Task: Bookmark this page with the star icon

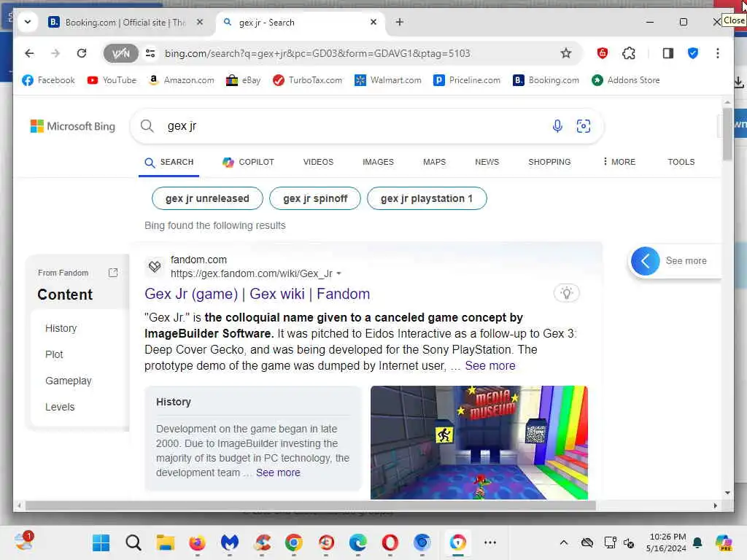Action: [x=565, y=53]
